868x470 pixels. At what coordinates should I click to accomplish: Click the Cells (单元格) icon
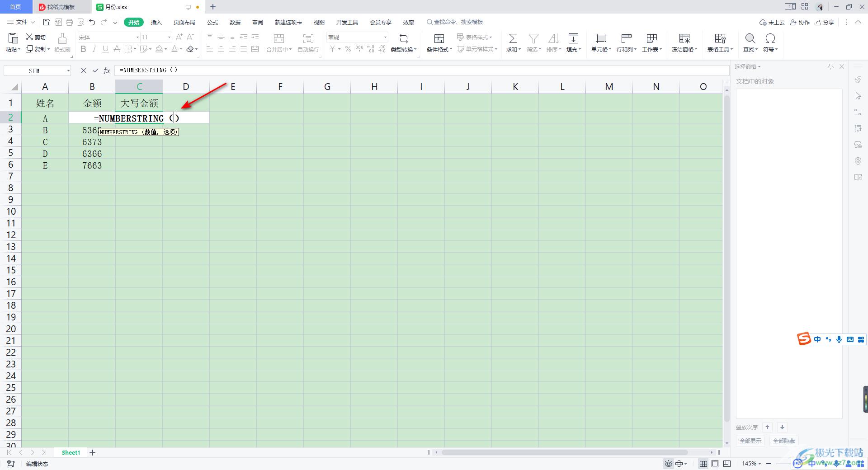[x=601, y=38]
